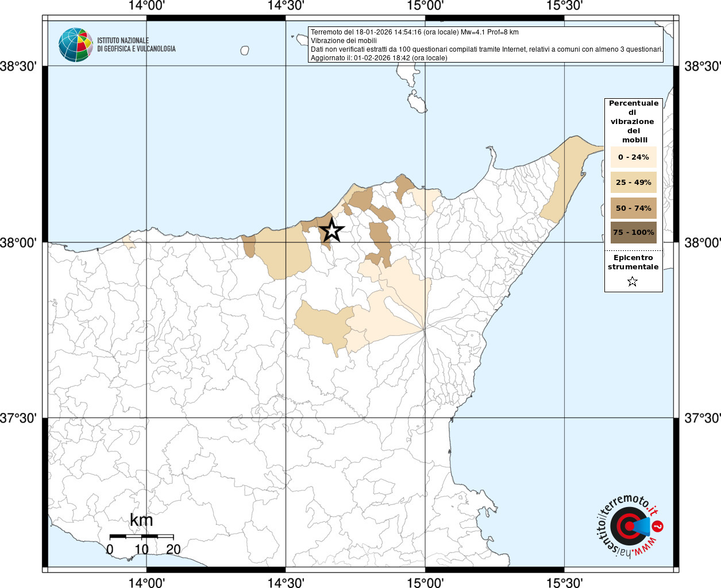Viewport: 721px width, 588px height.
Task: Select the 0 - 24% legend swatch
Action: (x=633, y=157)
